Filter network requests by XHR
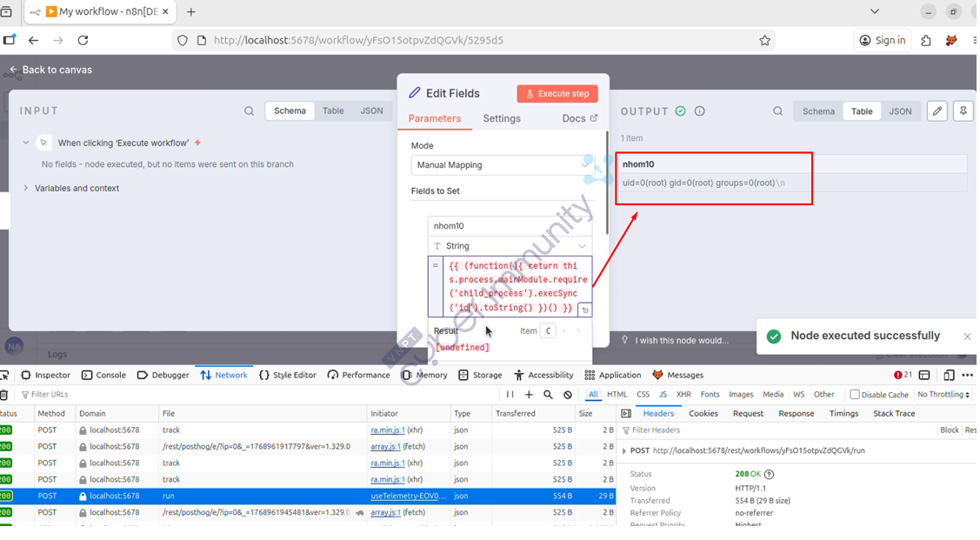 click(683, 395)
